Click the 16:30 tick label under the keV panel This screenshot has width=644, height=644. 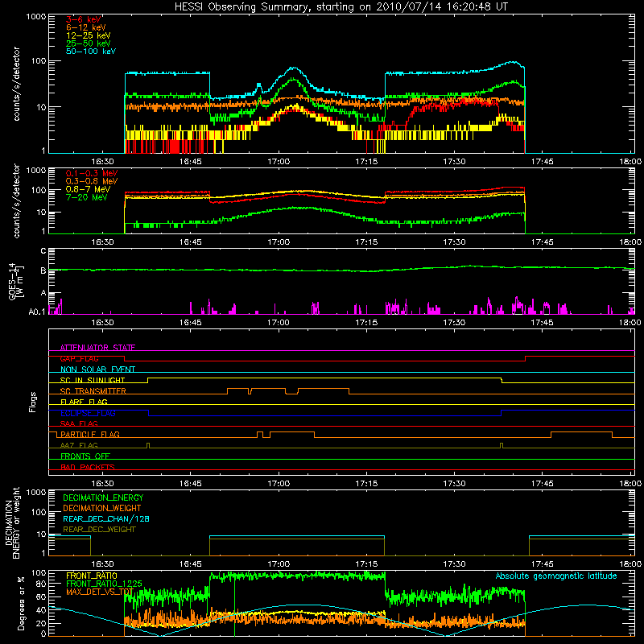tap(102, 162)
